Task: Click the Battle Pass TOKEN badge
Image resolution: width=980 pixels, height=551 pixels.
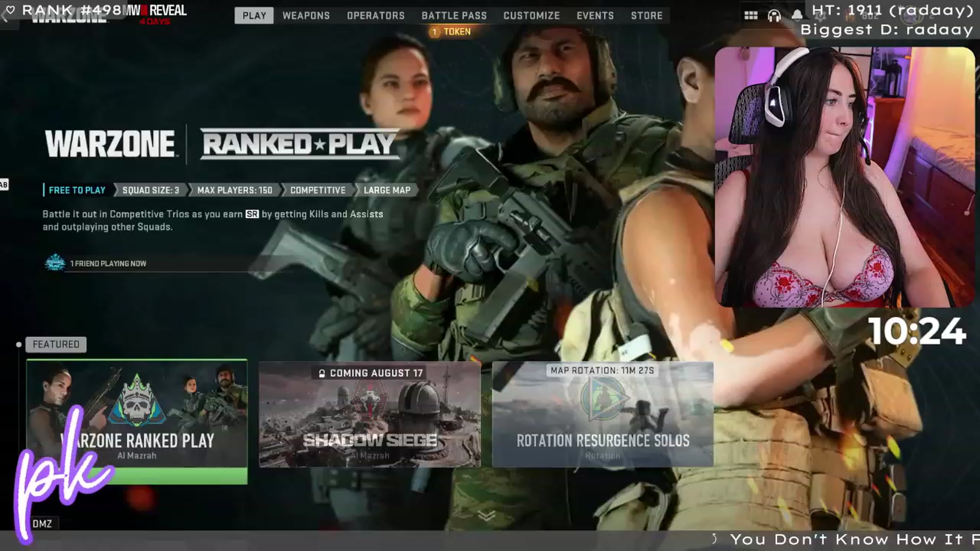Action: pyautogui.click(x=451, y=32)
